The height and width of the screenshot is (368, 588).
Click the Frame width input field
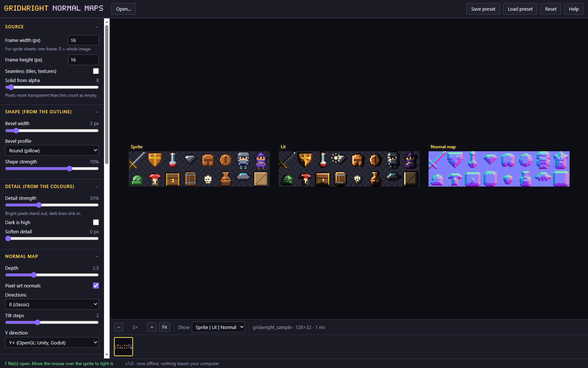[x=83, y=40]
